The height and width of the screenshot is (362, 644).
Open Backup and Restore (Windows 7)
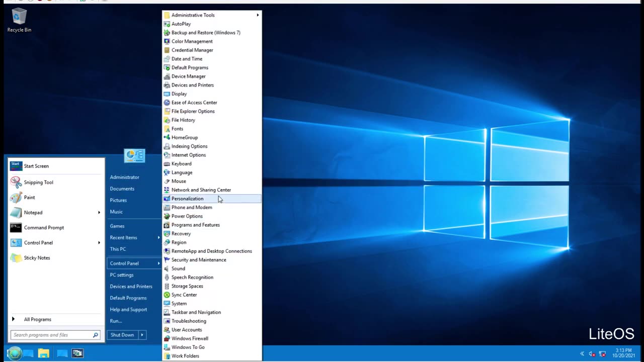(212, 33)
